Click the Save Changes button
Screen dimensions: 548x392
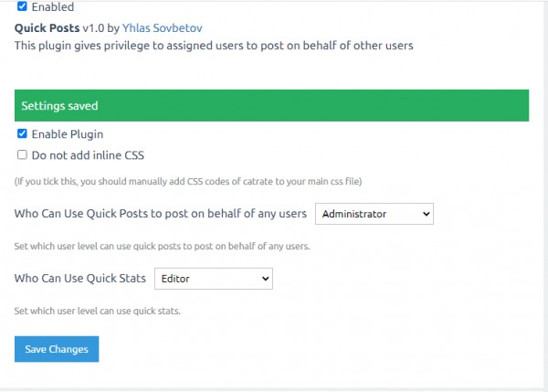point(57,349)
